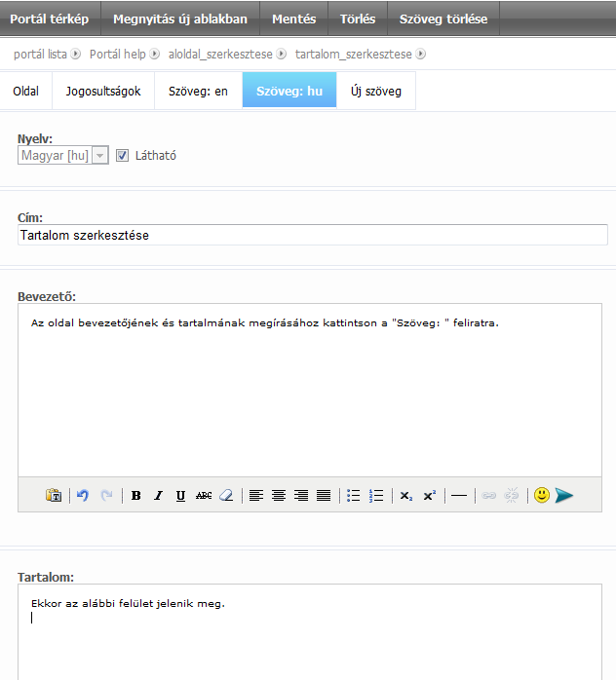
Task: Save with the Mentés button
Action: [x=293, y=19]
